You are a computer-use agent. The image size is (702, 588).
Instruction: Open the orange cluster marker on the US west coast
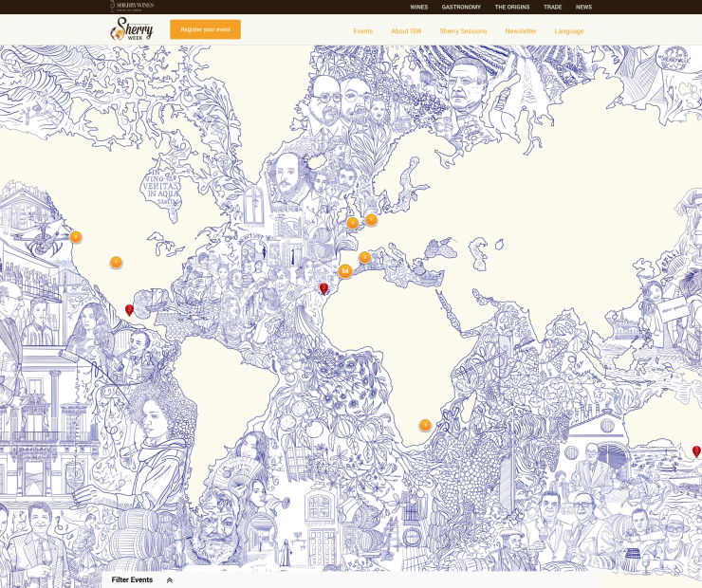(76, 237)
